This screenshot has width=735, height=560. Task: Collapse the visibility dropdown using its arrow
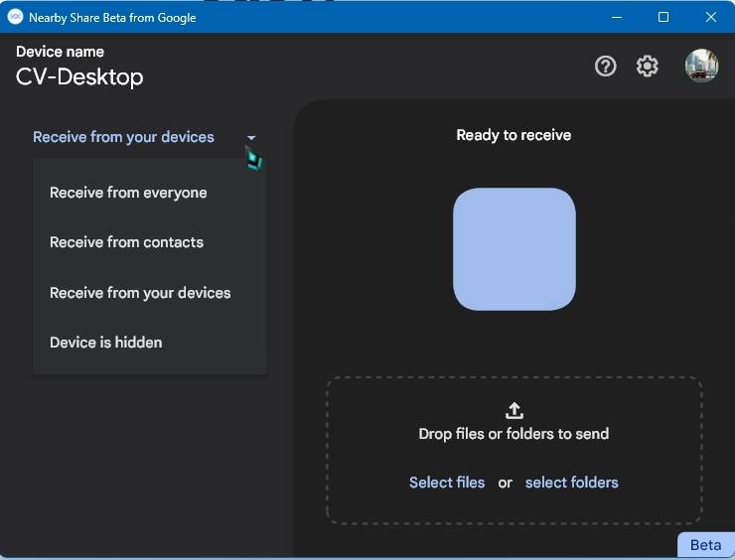coord(251,138)
